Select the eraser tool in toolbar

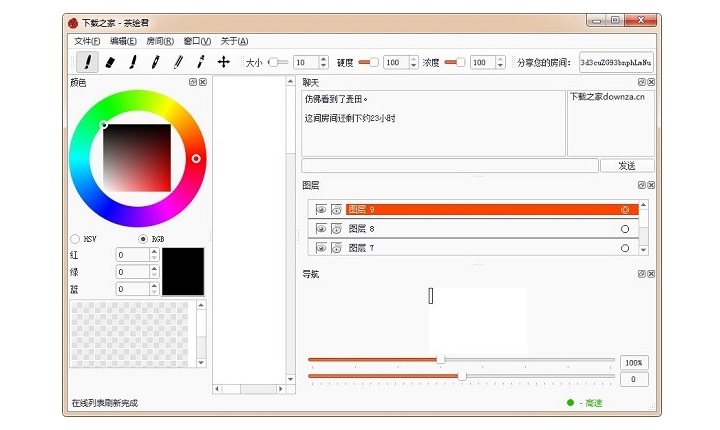(x=110, y=62)
